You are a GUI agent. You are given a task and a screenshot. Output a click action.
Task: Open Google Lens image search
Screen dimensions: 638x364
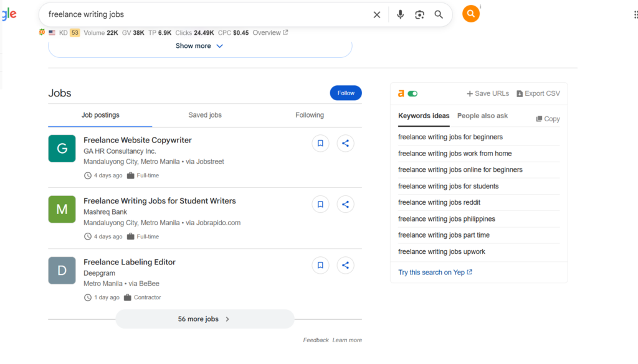click(419, 14)
